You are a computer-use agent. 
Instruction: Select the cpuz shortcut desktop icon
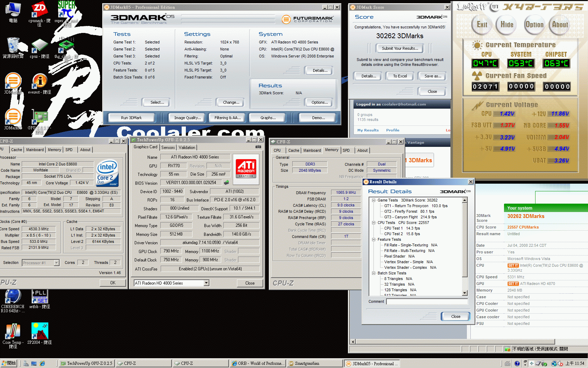(40, 48)
